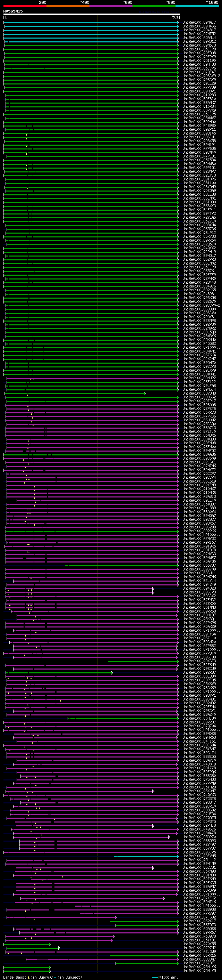Select the UniRef100_Q10RB4 label
This screenshot has width=222, height=980.
pos(199,106)
